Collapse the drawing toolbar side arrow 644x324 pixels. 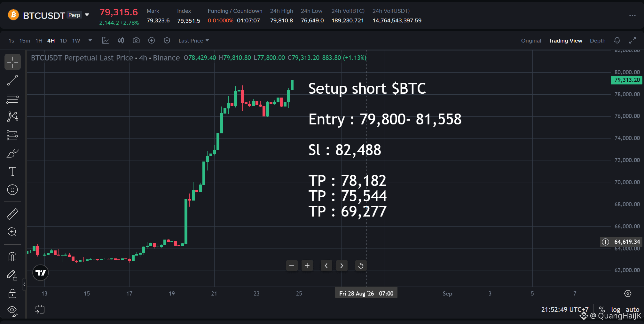tap(24, 284)
